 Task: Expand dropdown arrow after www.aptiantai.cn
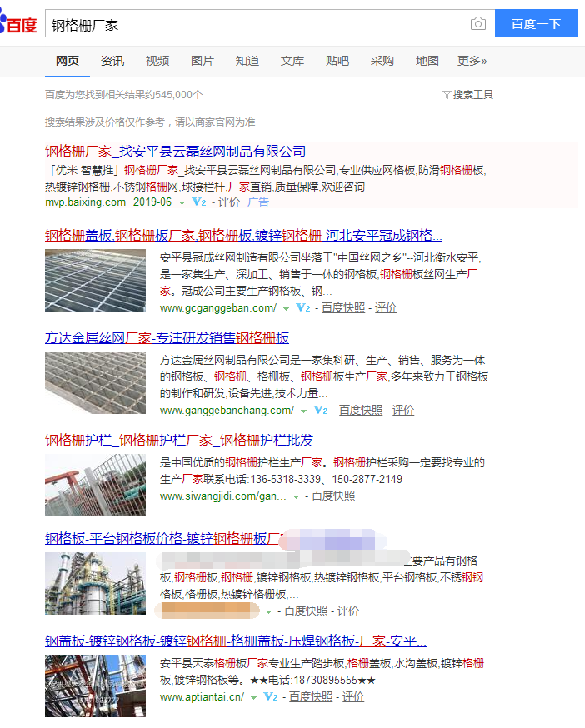(253, 698)
